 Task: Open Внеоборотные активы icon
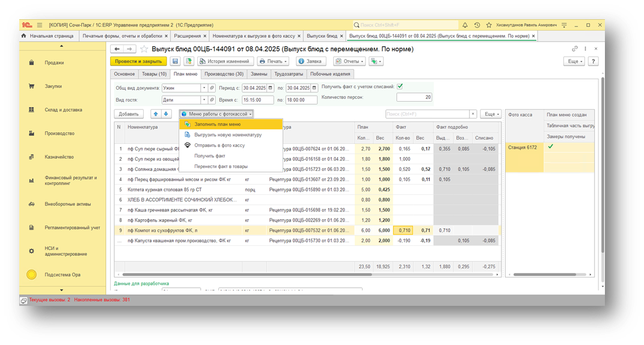tap(32, 204)
